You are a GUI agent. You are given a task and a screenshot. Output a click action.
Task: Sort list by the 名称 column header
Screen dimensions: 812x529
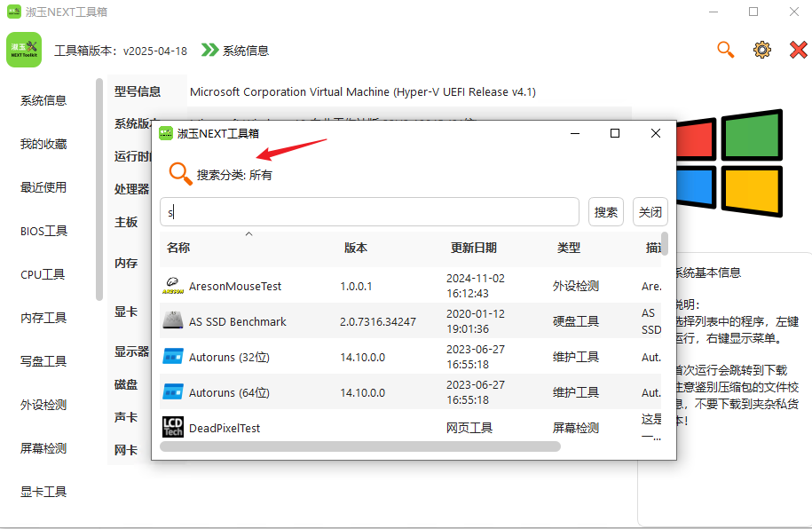(178, 248)
